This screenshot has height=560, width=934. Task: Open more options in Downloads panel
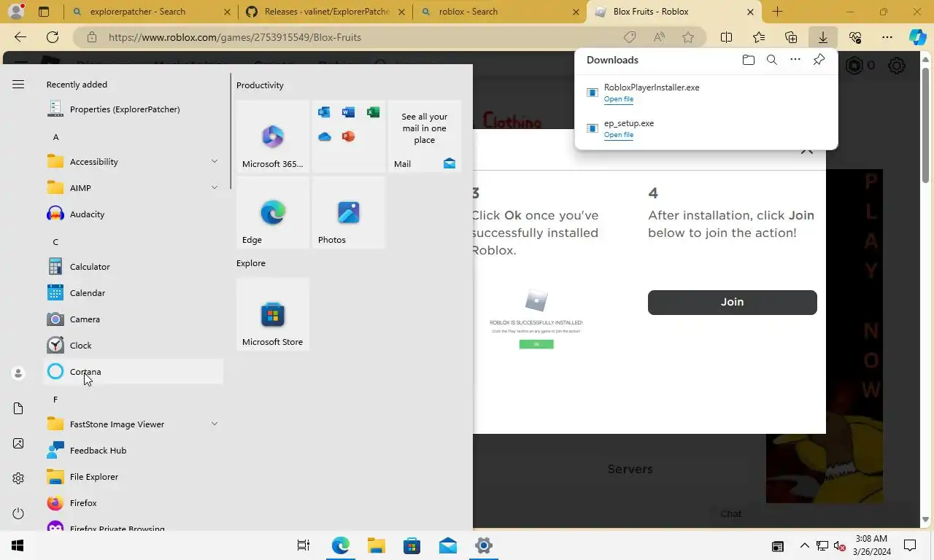click(795, 60)
